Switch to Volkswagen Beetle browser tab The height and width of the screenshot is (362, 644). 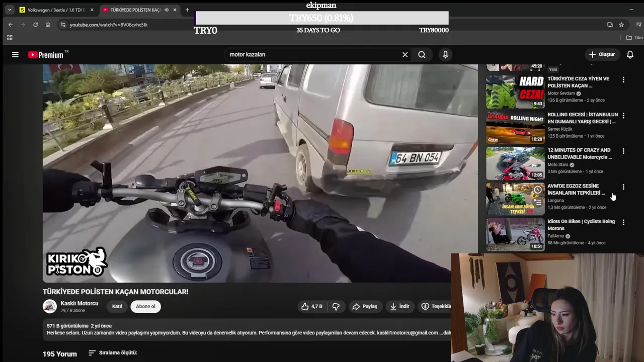click(55, 10)
